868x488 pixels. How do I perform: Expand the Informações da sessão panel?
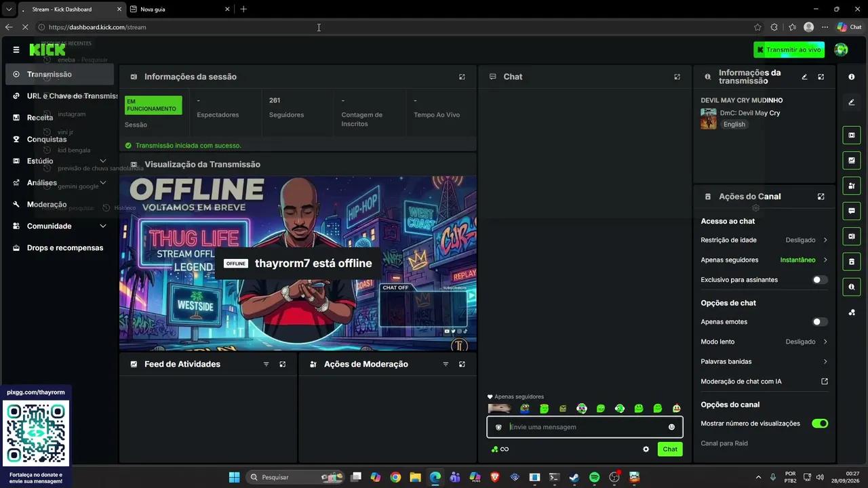462,77
